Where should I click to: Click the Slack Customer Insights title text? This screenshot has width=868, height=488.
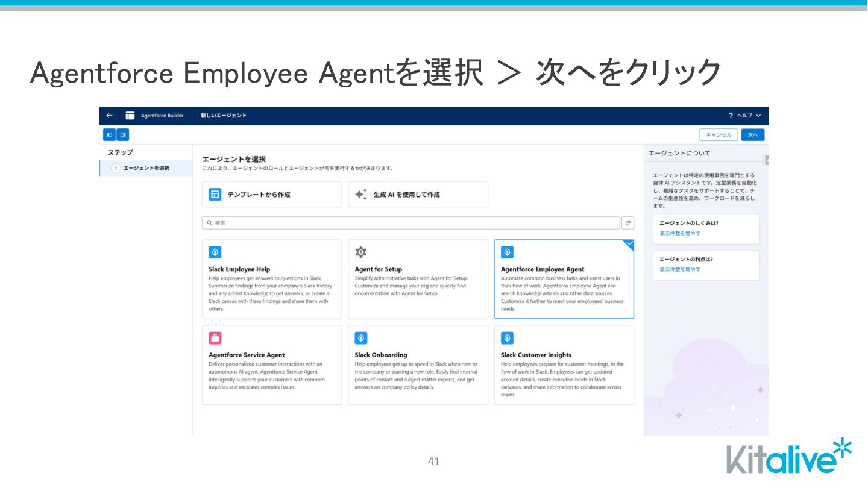536,355
